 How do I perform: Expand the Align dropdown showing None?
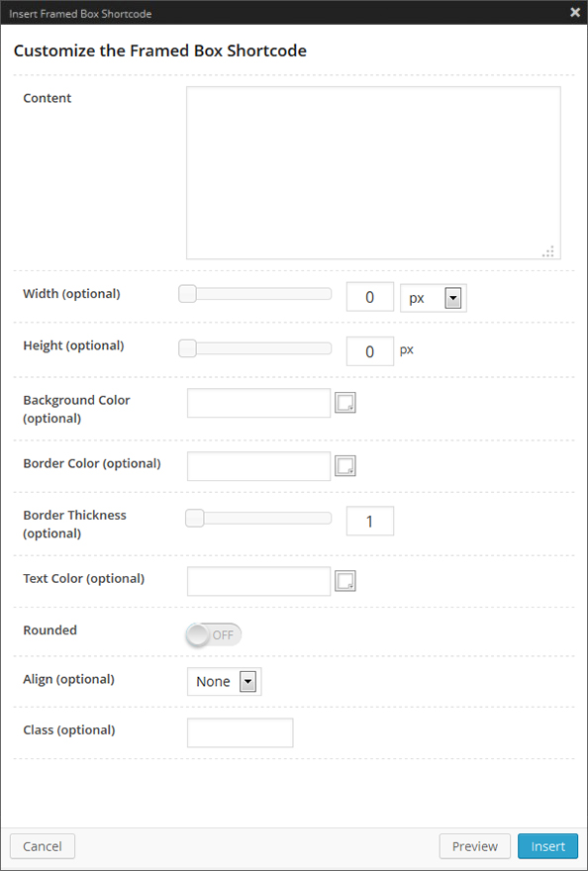(247, 681)
